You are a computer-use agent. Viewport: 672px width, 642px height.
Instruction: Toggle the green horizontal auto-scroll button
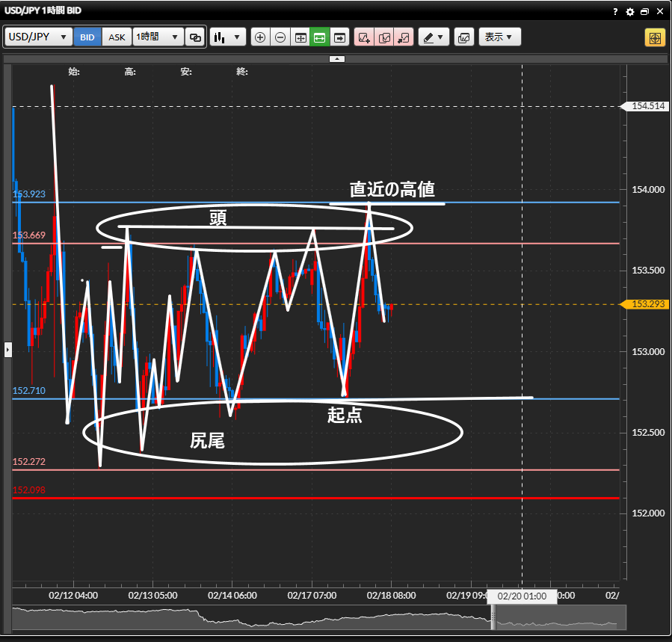pyautogui.click(x=320, y=37)
